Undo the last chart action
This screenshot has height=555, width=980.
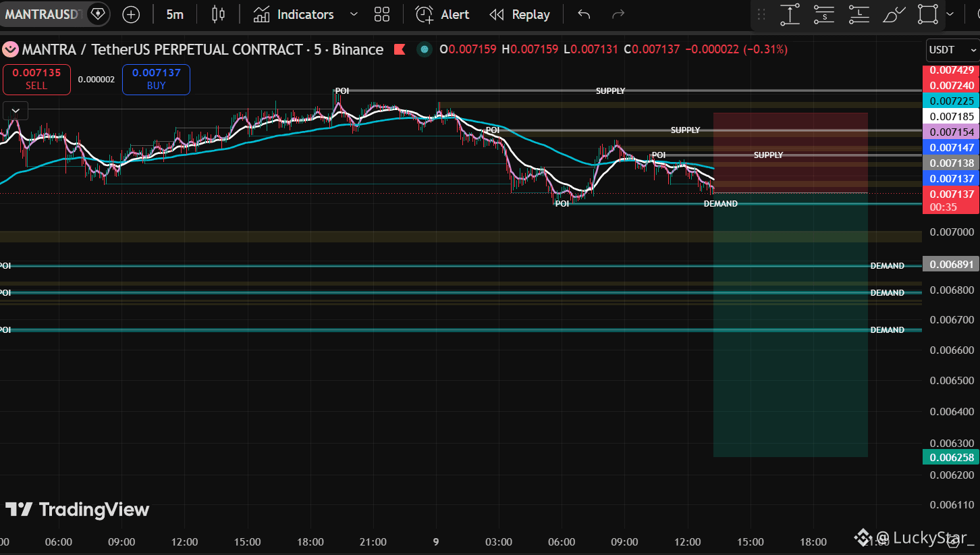click(584, 14)
